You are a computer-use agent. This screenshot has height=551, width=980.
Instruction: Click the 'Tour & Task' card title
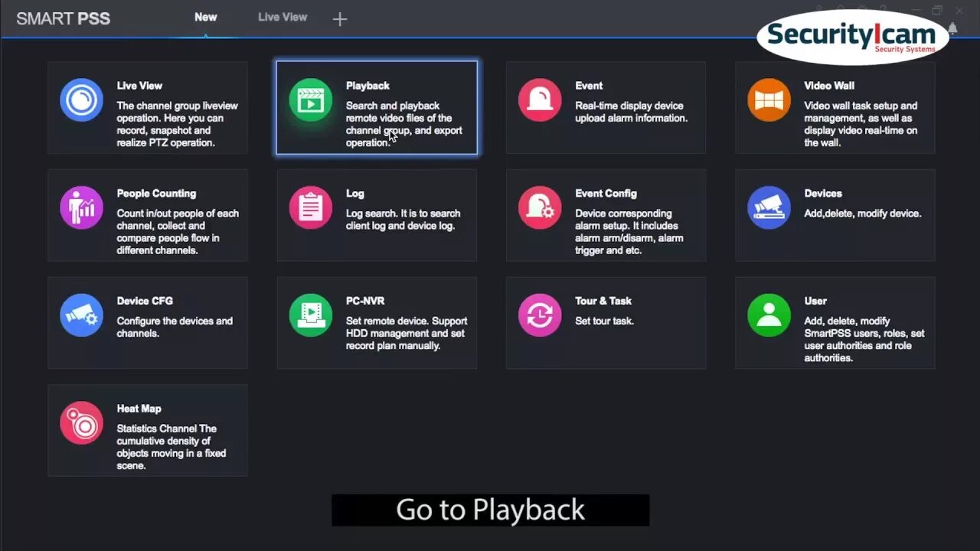(603, 301)
